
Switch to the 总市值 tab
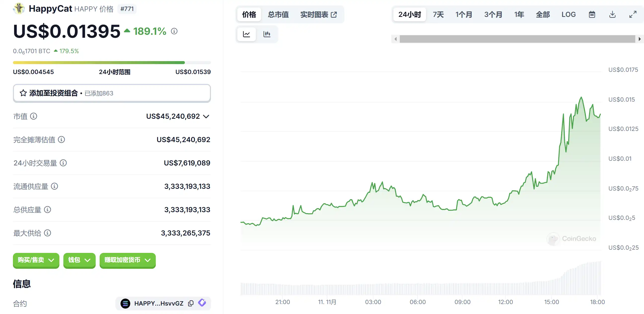click(x=278, y=14)
